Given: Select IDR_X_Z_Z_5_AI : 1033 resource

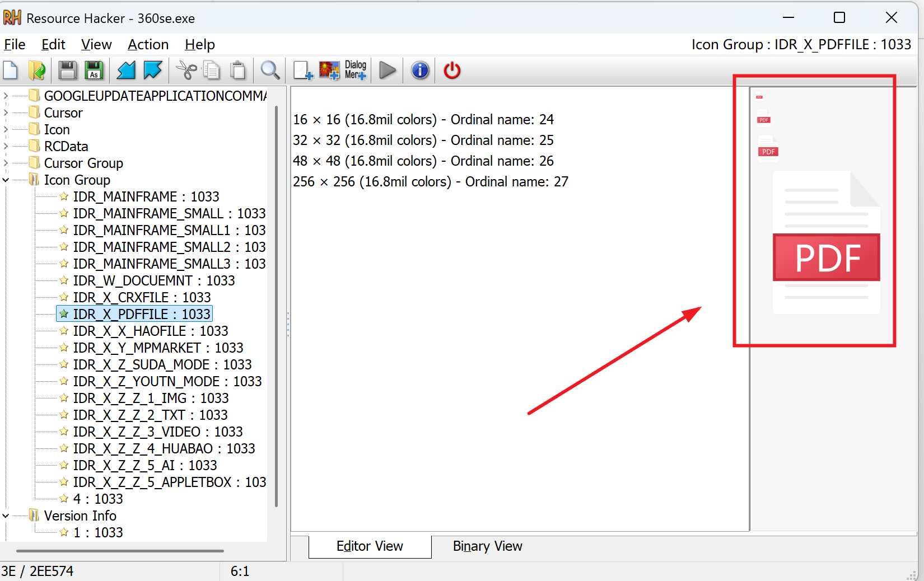Looking at the screenshot, I should click(x=145, y=465).
